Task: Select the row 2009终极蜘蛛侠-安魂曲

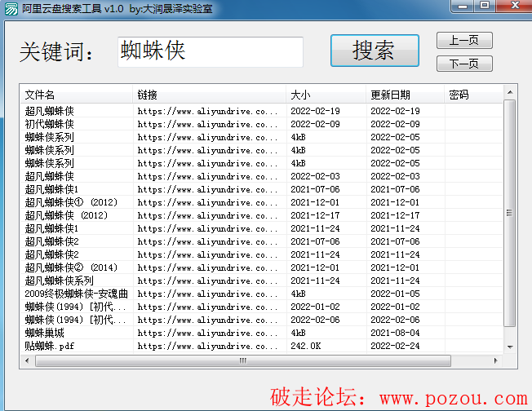Action: [x=262, y=294]
